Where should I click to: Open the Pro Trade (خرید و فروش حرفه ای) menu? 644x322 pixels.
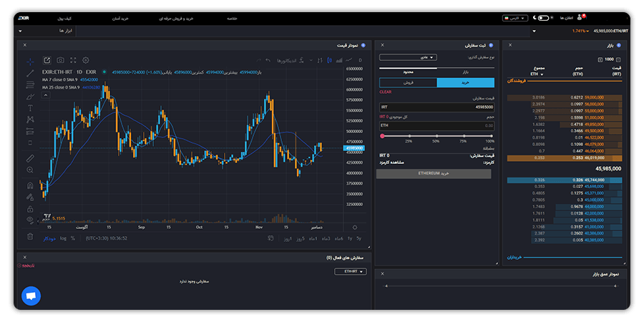[x=176, y=19]
